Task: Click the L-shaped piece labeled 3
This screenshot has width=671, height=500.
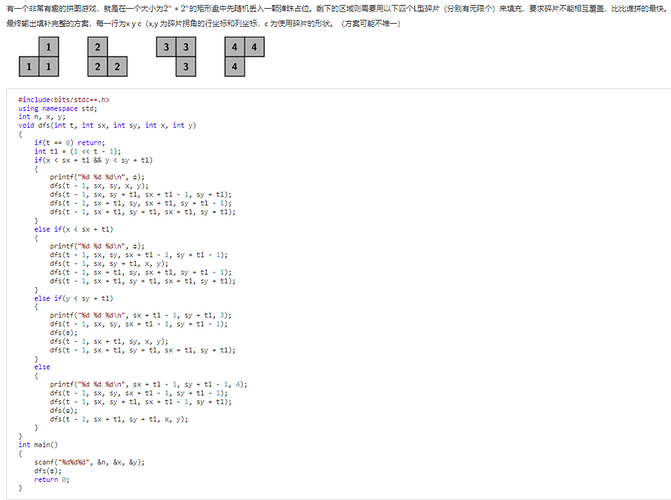Action: pos(176,57)
